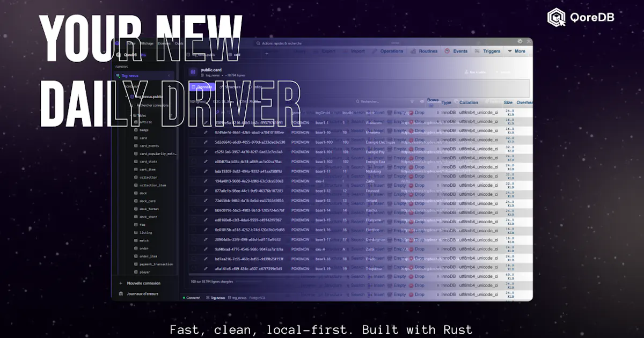Viewport: 644px width, 338px height.
Task: Edit row 0249de7d with pencil icon
Action: [206, 132]
